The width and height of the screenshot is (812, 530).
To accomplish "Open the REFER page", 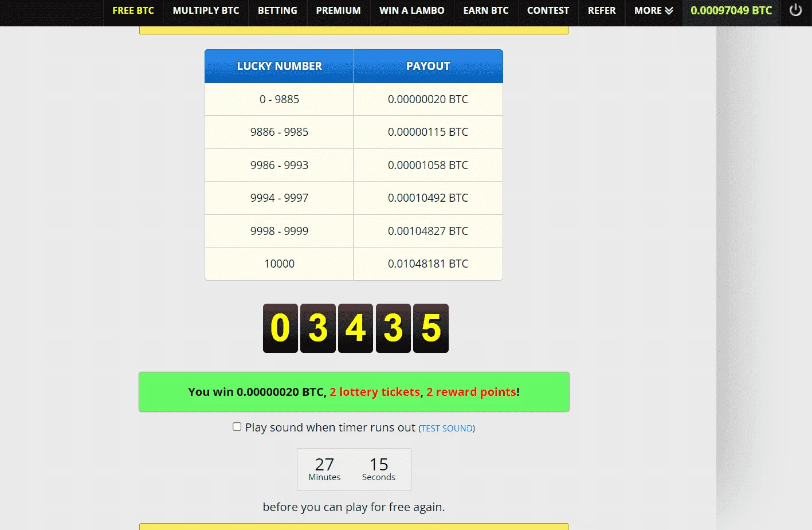I will pyautogui.click(x=602, y=11).
